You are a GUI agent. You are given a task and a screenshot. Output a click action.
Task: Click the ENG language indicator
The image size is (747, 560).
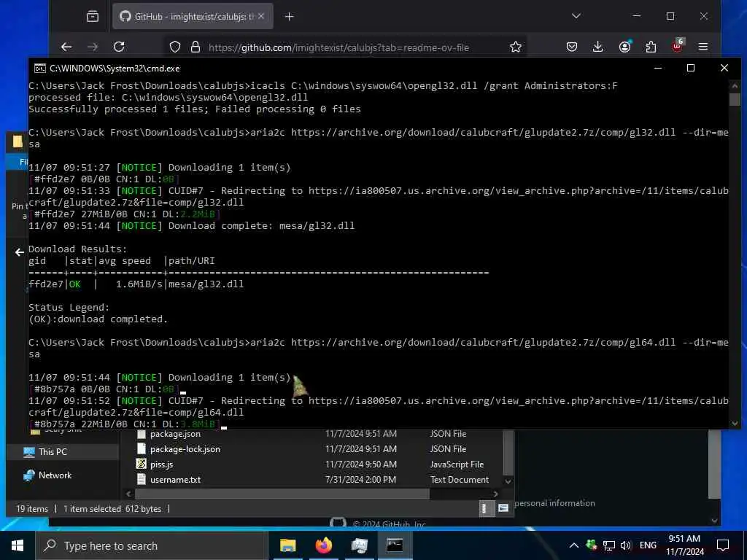click(648, 545)
